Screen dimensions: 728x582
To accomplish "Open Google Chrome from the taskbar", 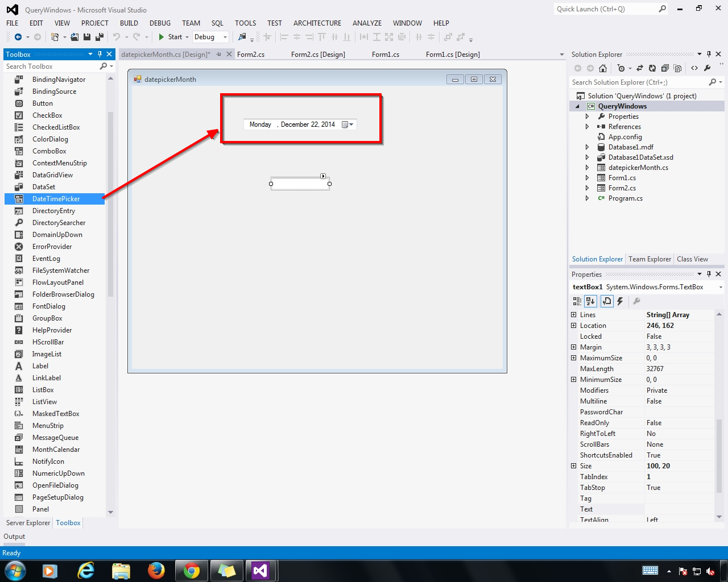I will point(192,570).
